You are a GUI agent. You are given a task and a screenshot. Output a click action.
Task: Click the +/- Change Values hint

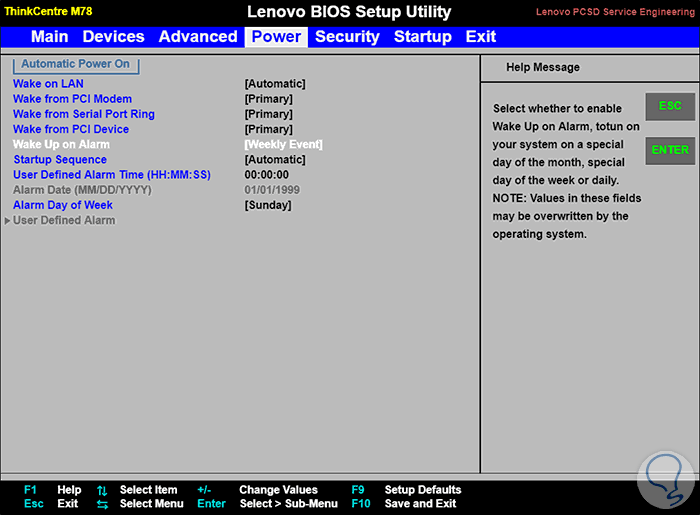258,490
